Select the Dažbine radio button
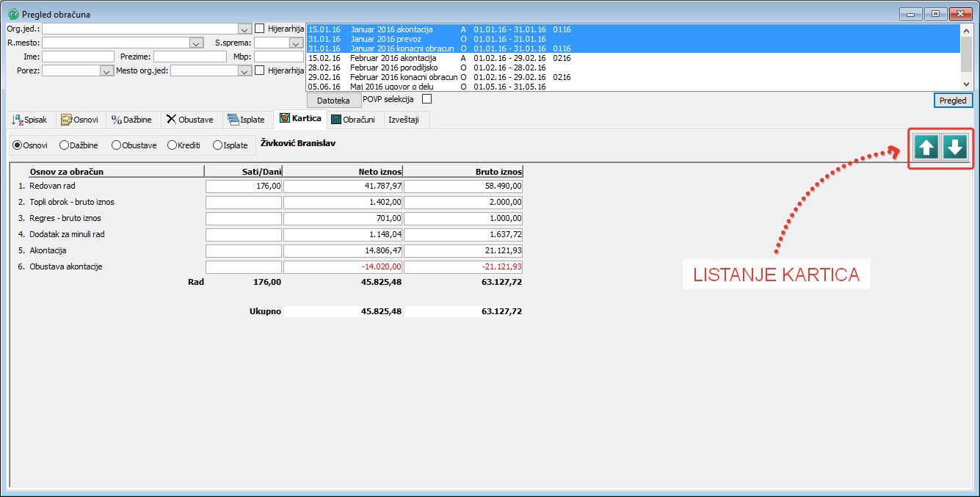 pyautogui.click(x=65, y=145)
